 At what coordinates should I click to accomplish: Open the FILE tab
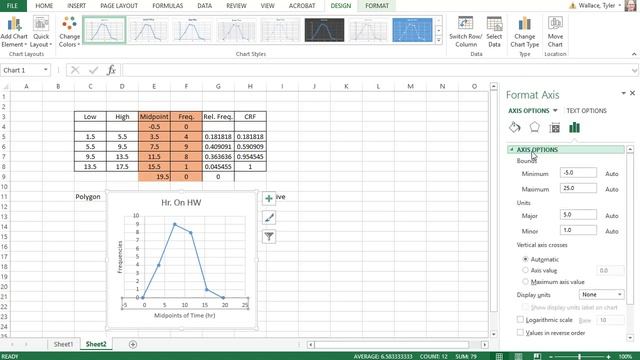click(x=13, y=6)
